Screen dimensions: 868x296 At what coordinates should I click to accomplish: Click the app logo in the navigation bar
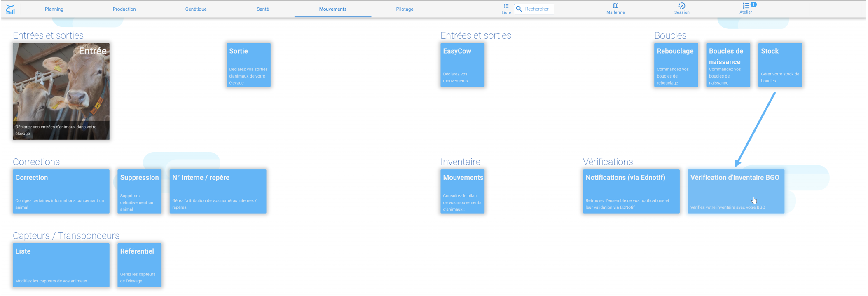(x=10, y=9)
